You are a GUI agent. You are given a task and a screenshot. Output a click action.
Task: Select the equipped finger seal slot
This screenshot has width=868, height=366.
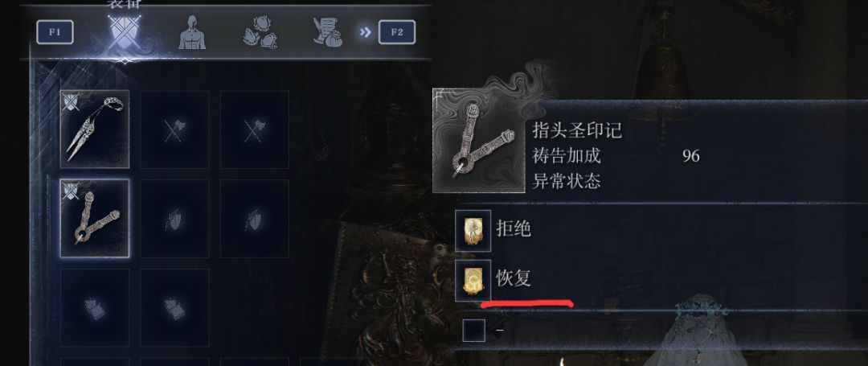pos(95,218)
